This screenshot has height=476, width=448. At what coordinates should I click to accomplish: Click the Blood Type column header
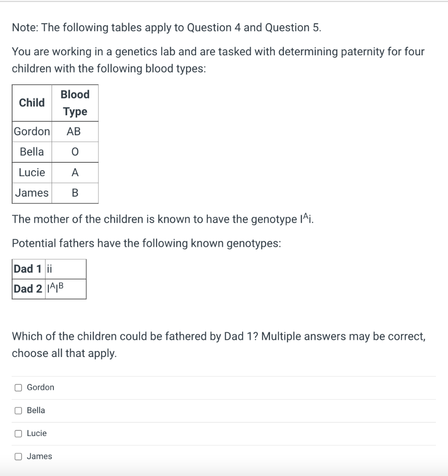tap(75, 103)
